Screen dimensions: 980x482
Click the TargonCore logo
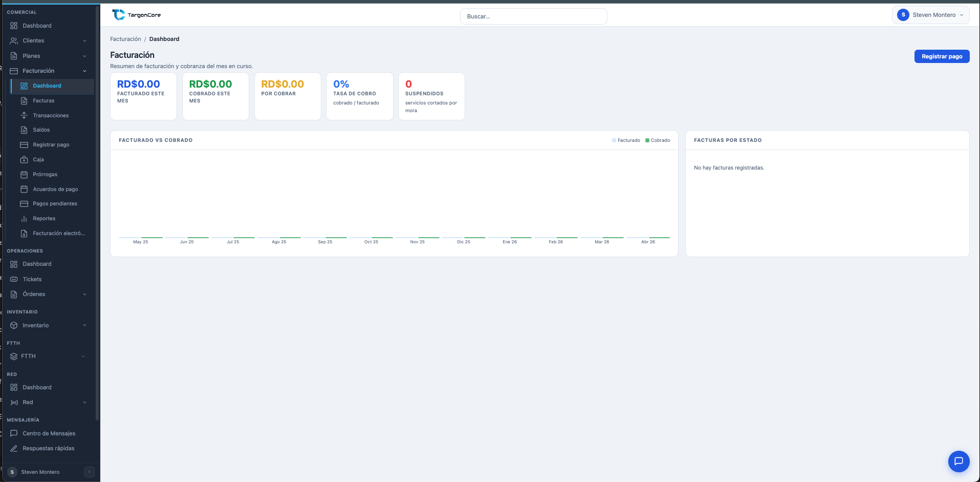137,15
